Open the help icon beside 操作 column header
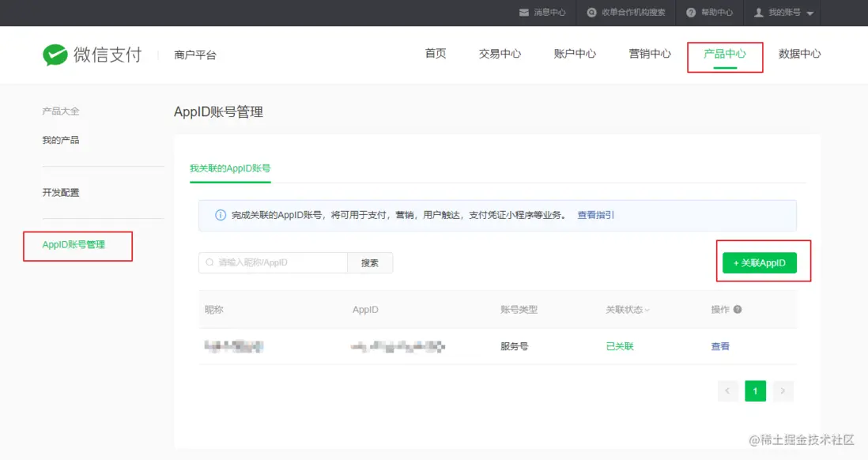The height and width of the screenshot is (460, 868). pos(738,309)
